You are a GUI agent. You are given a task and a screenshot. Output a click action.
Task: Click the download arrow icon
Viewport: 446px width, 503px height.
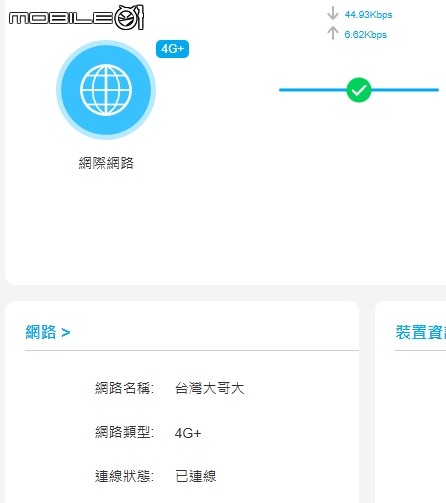click(333, 14)
